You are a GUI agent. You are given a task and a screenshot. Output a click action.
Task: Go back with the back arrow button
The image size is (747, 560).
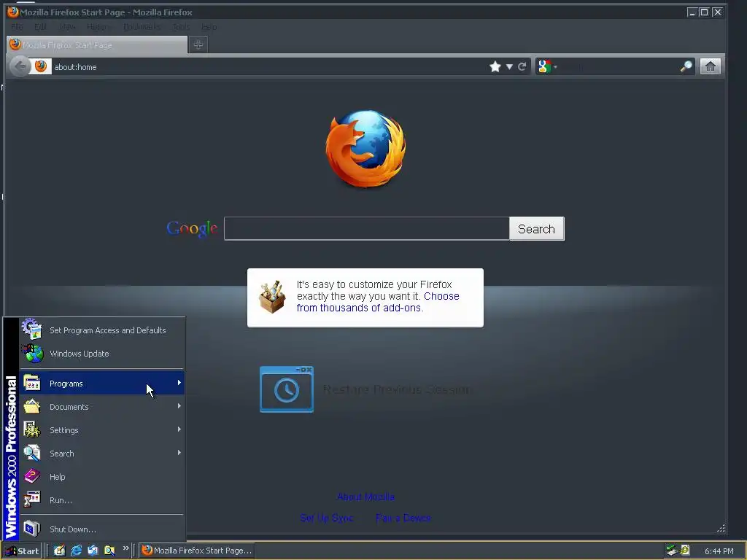click(x=20, y=66)
